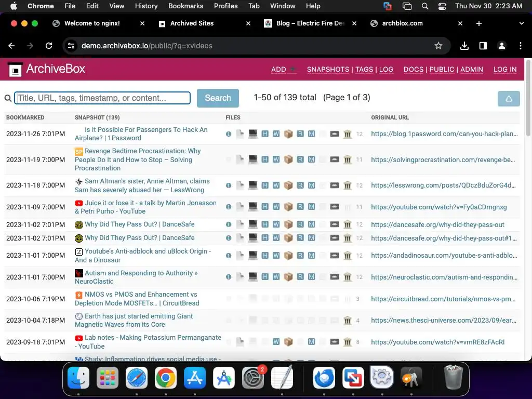Open original URL lesswrong.com link
This screenshot has height=399, width=532.
click(443, 185)
